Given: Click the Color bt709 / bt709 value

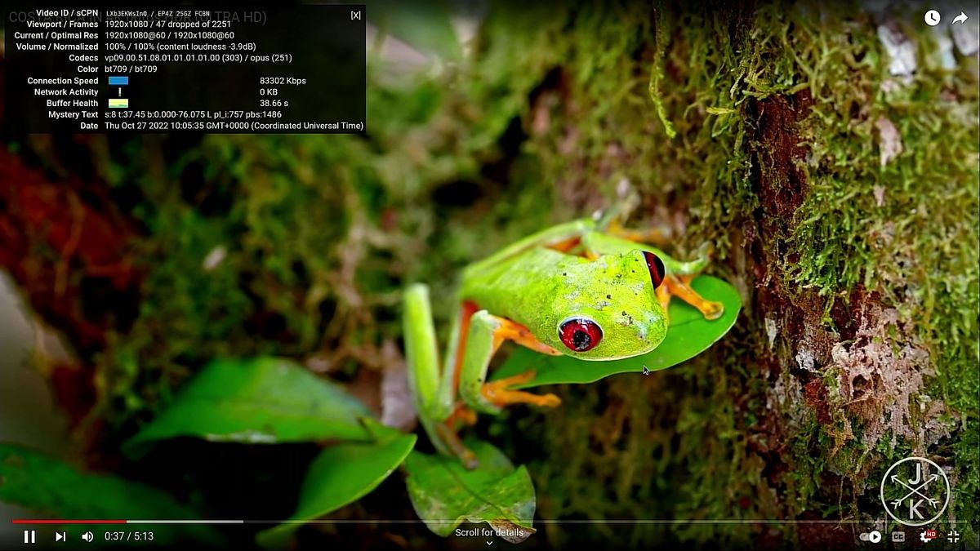Looking at the screenshot, I should pyautogui.click(x=131, y=69).
